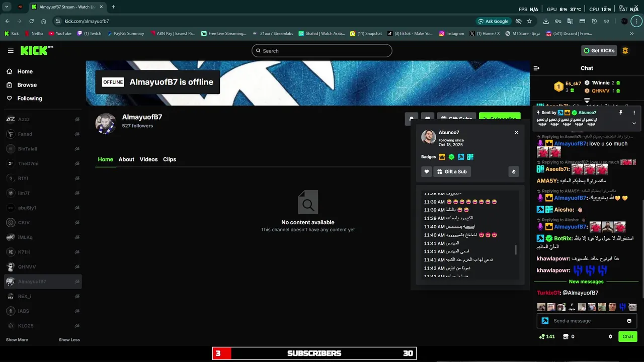Click the user card chat history scrollbar
Viewport: 644px width, 362px height.
tap(516, 250)
